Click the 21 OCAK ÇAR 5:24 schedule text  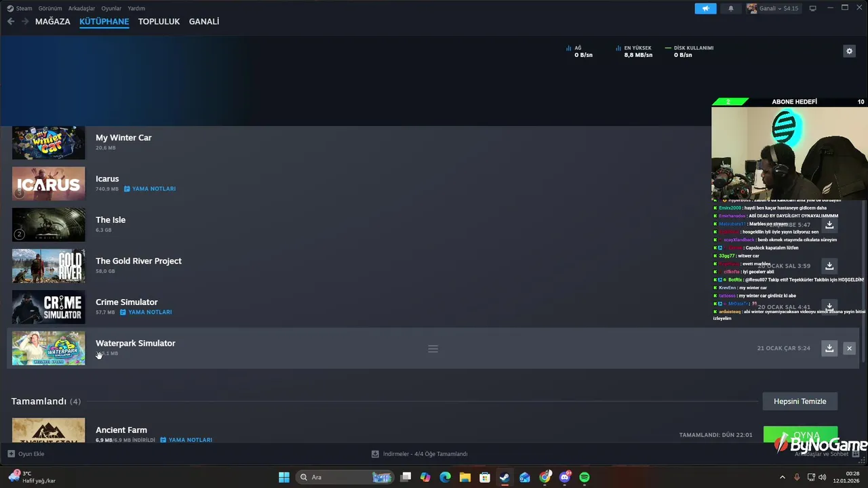tap(783, 348)
